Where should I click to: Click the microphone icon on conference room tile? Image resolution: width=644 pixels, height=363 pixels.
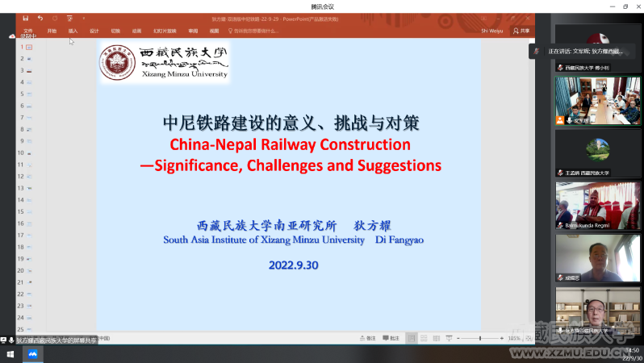click(x=569, y=120)
